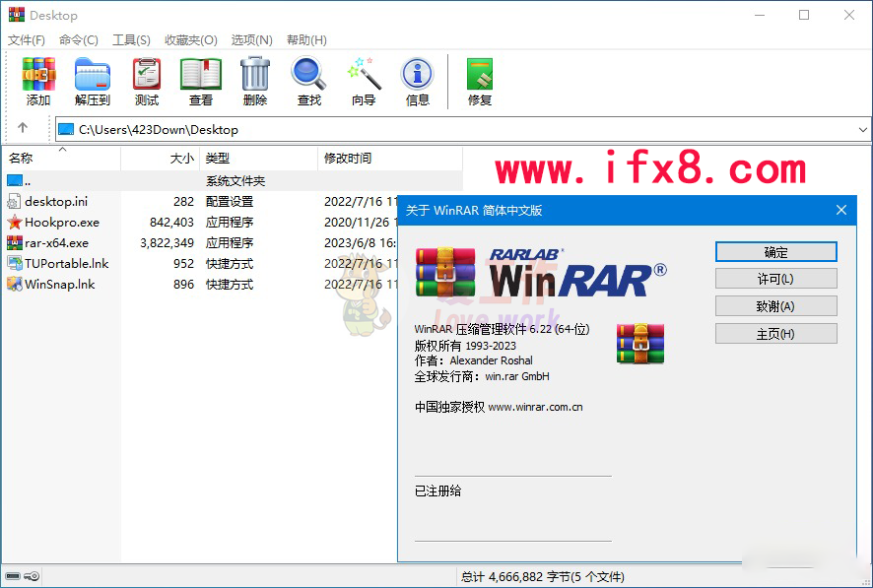This screenshot has height=588, width=873.
Task: Click status bar total 4,666,882 字节 text
Action: coord(543,577)
